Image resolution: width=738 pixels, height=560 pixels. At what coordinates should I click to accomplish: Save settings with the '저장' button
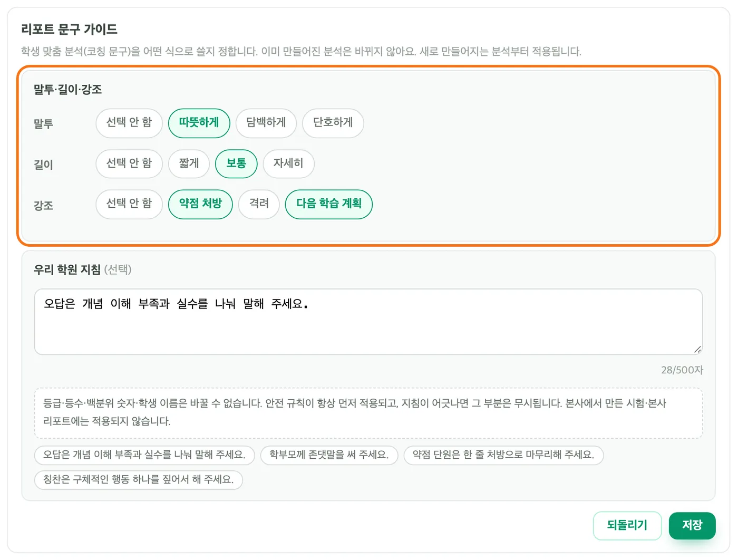tap(692, 526)
